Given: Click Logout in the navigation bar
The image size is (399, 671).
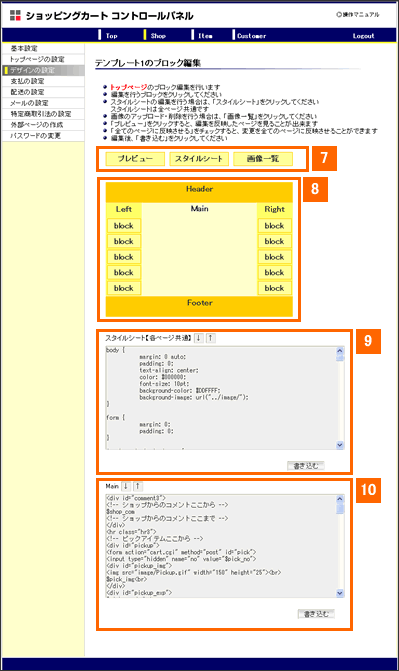Looking at the screenshot, I should coord(363,36).
